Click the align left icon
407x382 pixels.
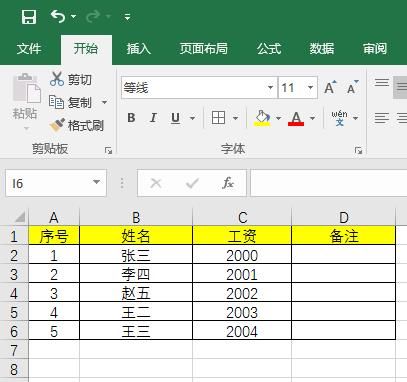382,118
